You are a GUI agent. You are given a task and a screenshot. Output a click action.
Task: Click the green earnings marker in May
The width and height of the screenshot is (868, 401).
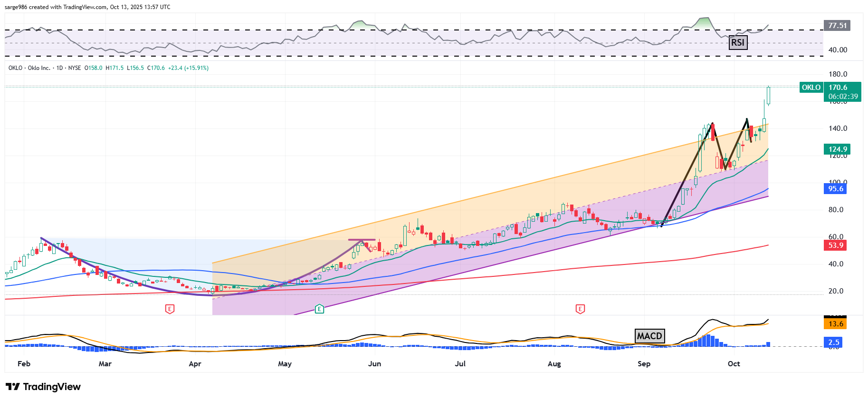click(319, 309)
